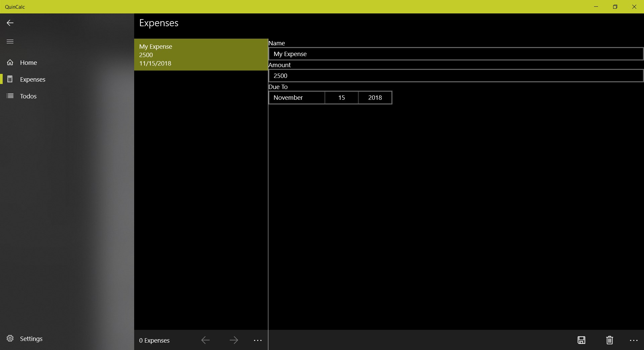Click the back arrow in the sidebar

pyautogui.click(x=10, y=23)
